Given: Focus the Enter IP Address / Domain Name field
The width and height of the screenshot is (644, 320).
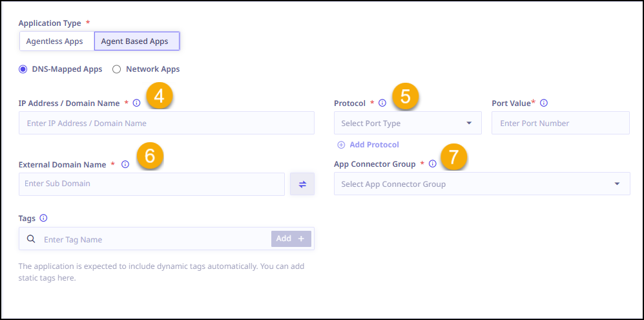Looking at the screenshot, I should pos(166,123).
